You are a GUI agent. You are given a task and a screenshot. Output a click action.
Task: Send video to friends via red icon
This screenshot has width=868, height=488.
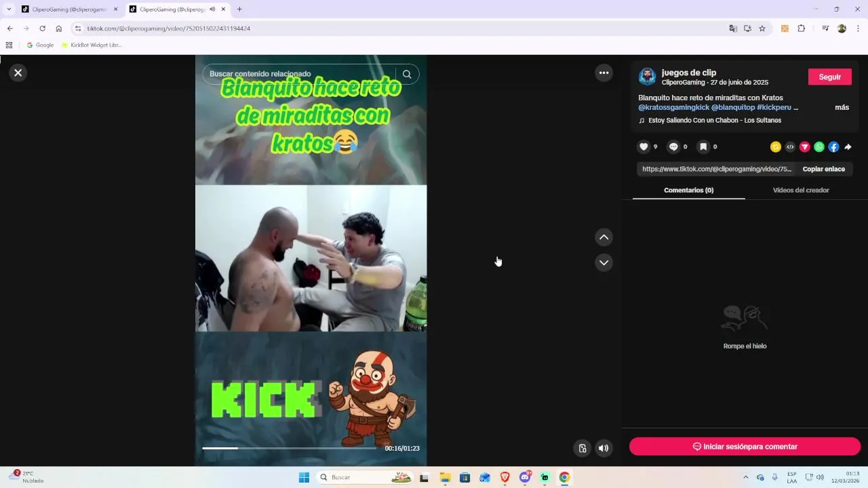805,146
